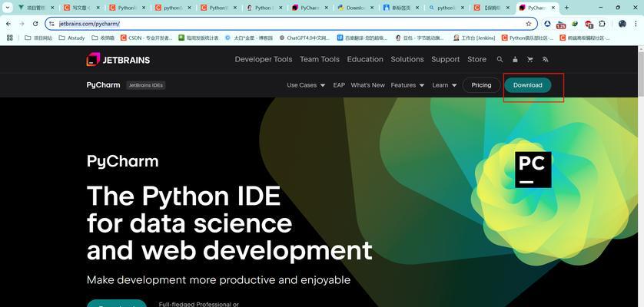Viewport: 644px width, 307px height.
Task: Open the Store menu
Action: pos(476,60)
